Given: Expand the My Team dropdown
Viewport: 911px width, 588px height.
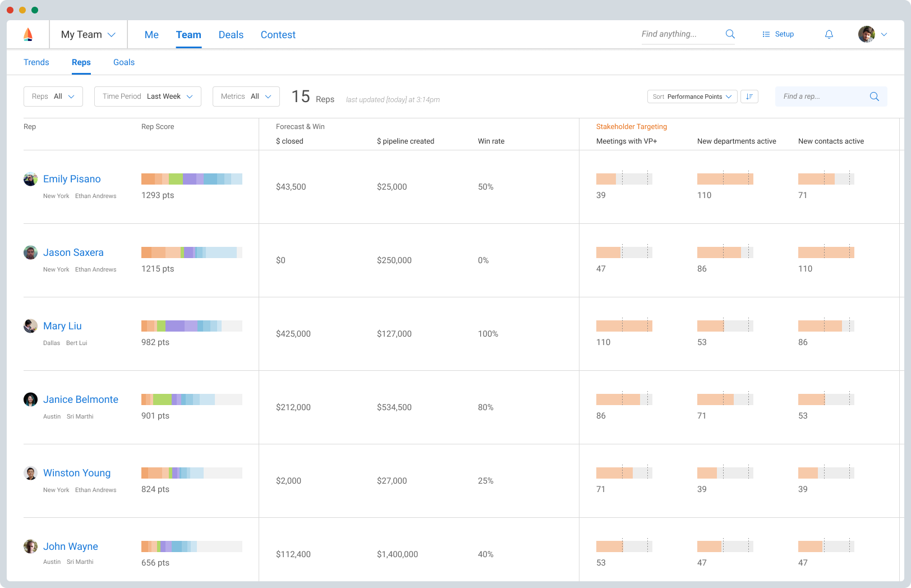Looking at the screenshot, I should tap(88, 35).
